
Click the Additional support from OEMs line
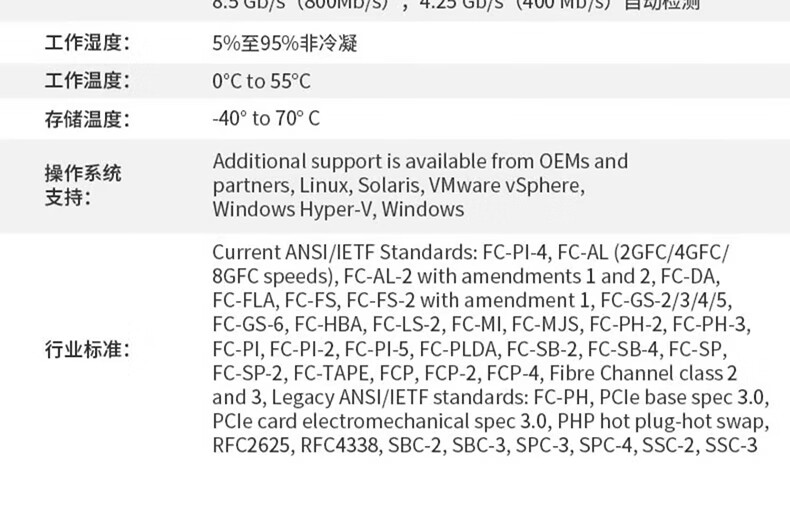pyautogui.click(x=420, y=161)
